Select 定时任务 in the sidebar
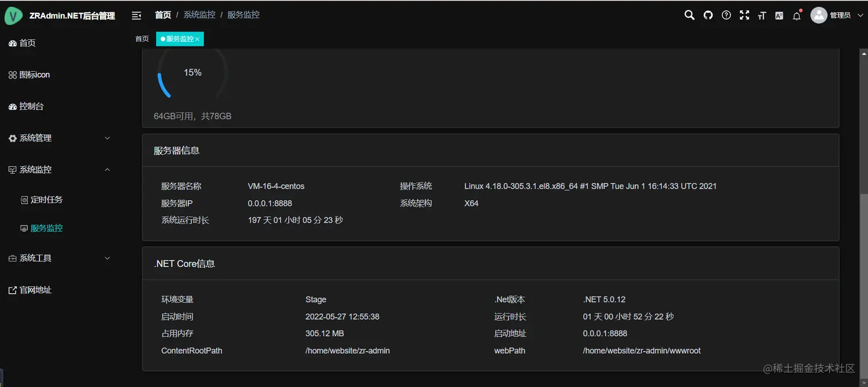868x387 pixels. point(46,200)
